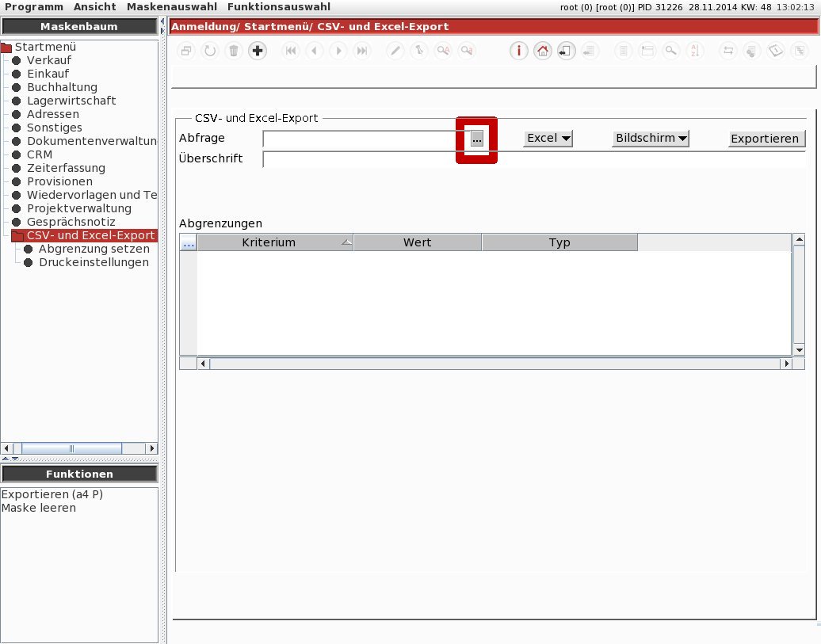Click the duplicate windows toolbar icon
Screen dimensions: 821x644
[x=186, y=51]
